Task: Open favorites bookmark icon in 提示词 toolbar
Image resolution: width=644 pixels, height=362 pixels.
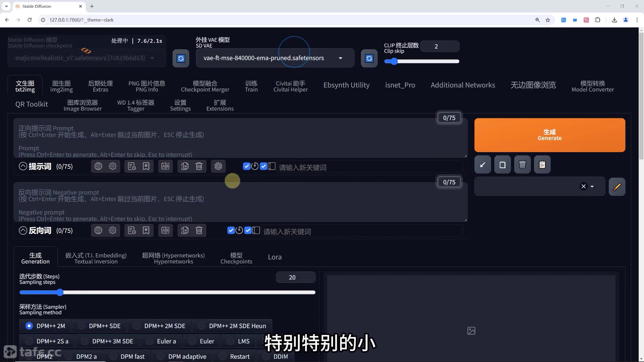Action: click(146, 166)
